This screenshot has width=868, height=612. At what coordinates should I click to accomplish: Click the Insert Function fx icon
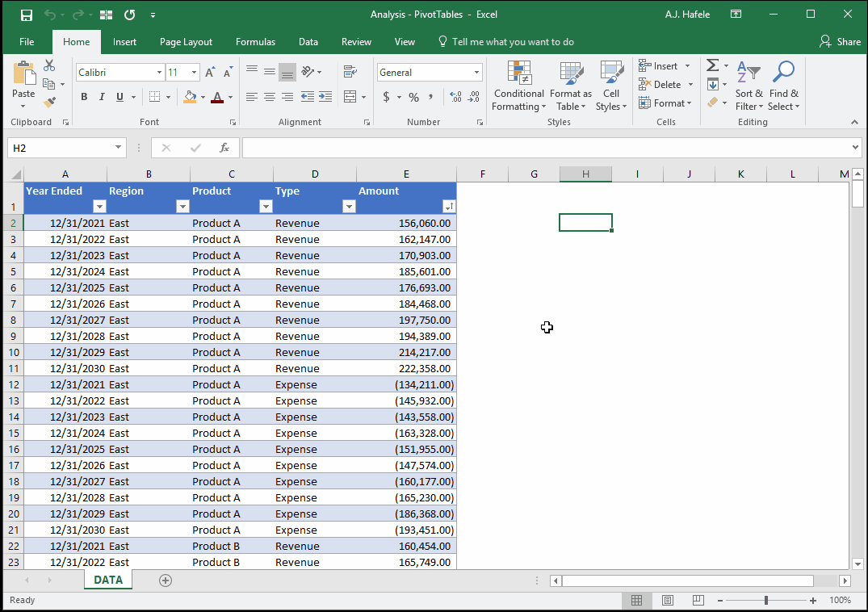pyautogui.click(x=224, y=148)
